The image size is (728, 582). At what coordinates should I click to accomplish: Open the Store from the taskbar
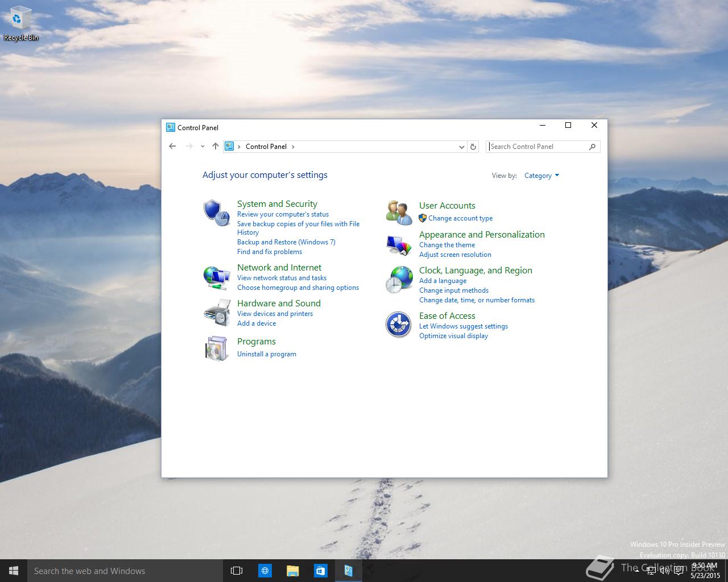320,571
